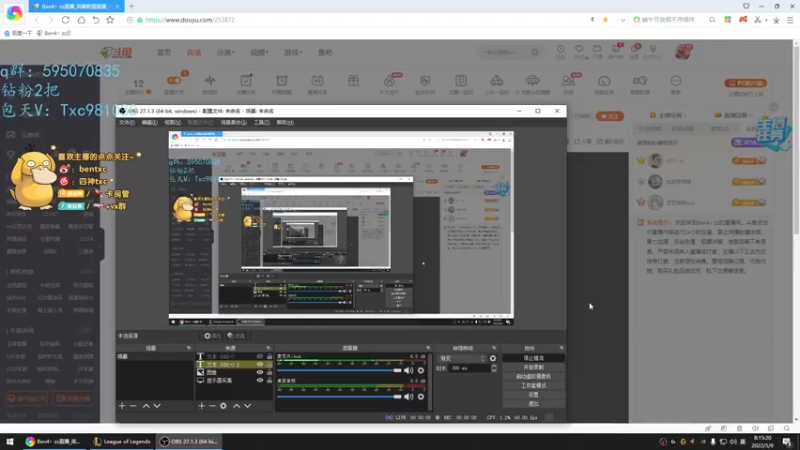The image size is (800, 450).
Task: Add a new scene in OBS
Action: pyautogui.click(x=121, y=406)
